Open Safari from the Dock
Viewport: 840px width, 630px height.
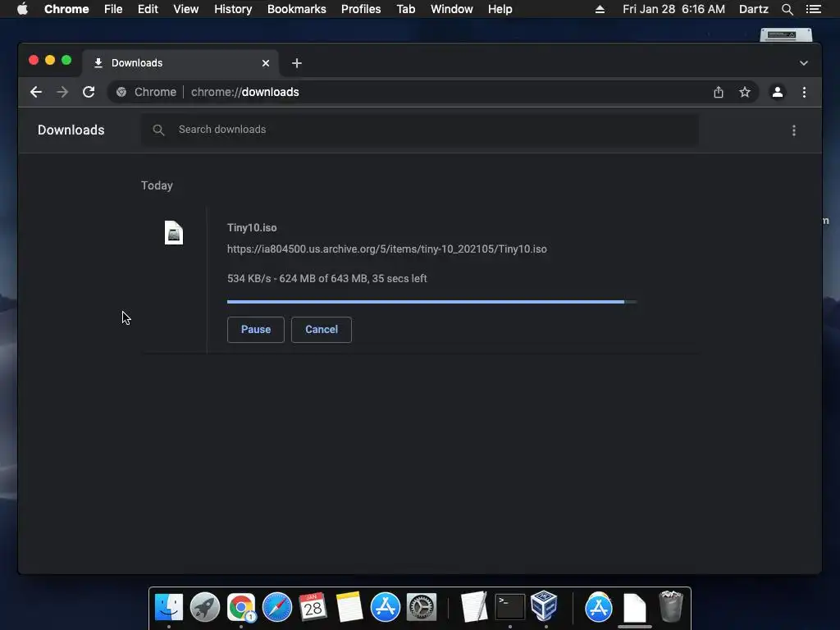pos(277,607)
